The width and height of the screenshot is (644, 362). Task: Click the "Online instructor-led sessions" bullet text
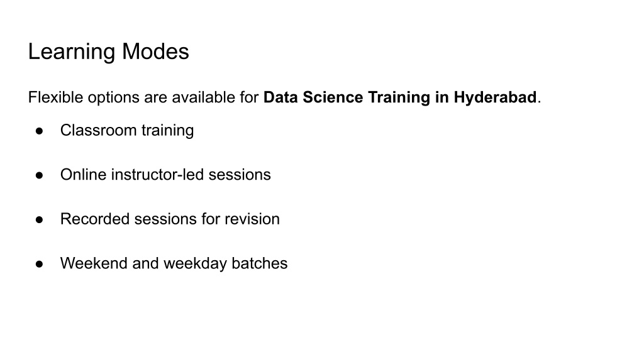[x=165, y=175]
